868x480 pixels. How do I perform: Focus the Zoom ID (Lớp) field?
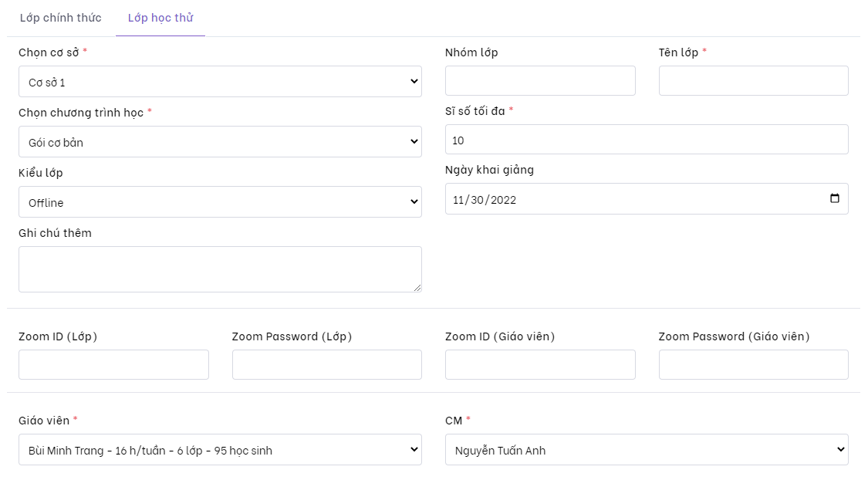[113, 364]
